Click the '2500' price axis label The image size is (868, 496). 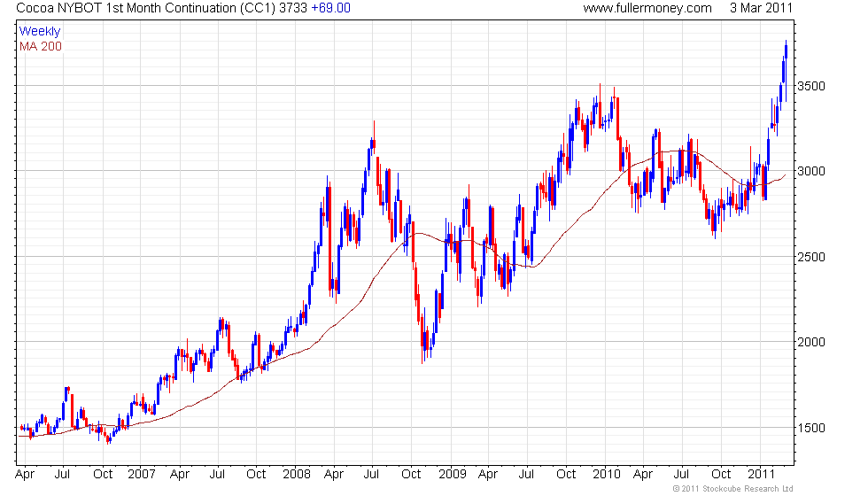coord(811,257)
